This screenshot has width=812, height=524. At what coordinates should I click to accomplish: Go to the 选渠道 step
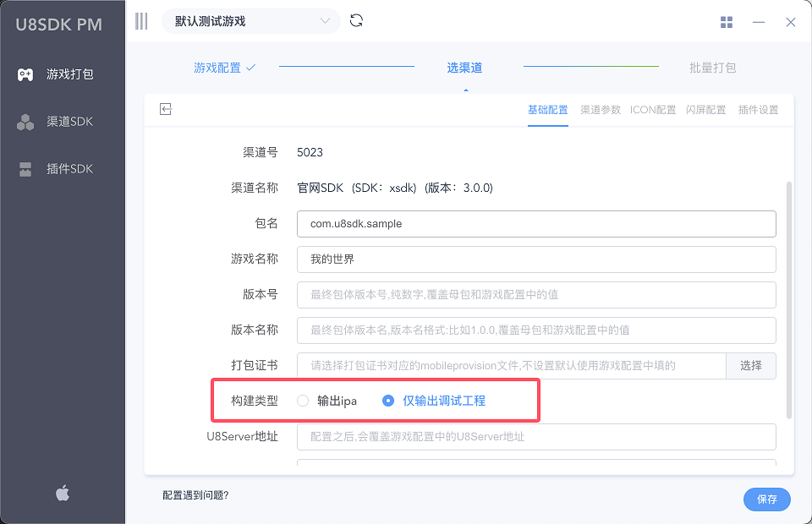click(464, 68)
